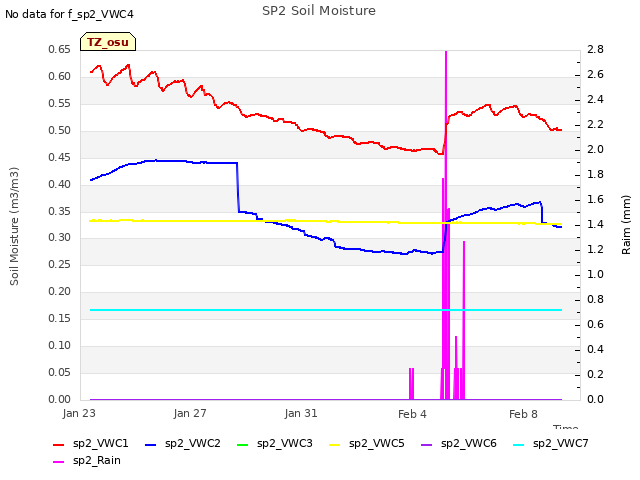640x480 pixels.
Task: Click the TZ_osu annotation label
Action: 108,42
